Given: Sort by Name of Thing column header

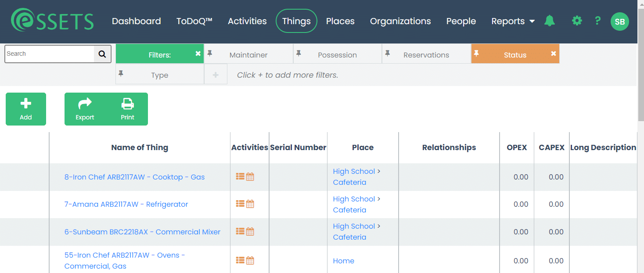Looking at the screenshot, I should 140,147.
